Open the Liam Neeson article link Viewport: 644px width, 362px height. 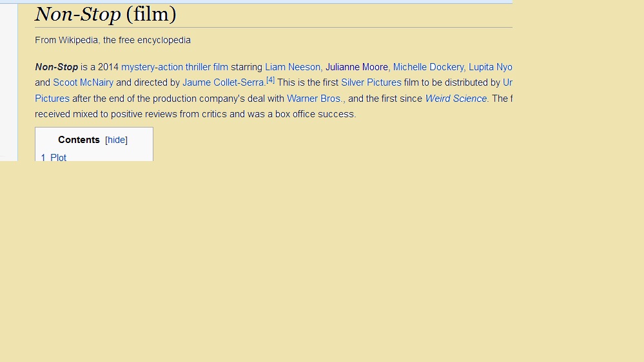(x=293, y=67)
